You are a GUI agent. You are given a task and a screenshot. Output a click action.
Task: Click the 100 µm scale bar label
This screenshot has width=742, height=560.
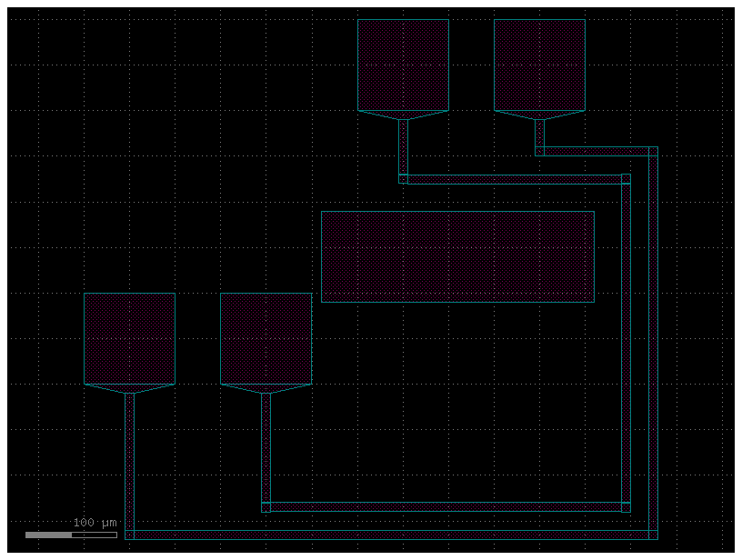tap(95, 523)
